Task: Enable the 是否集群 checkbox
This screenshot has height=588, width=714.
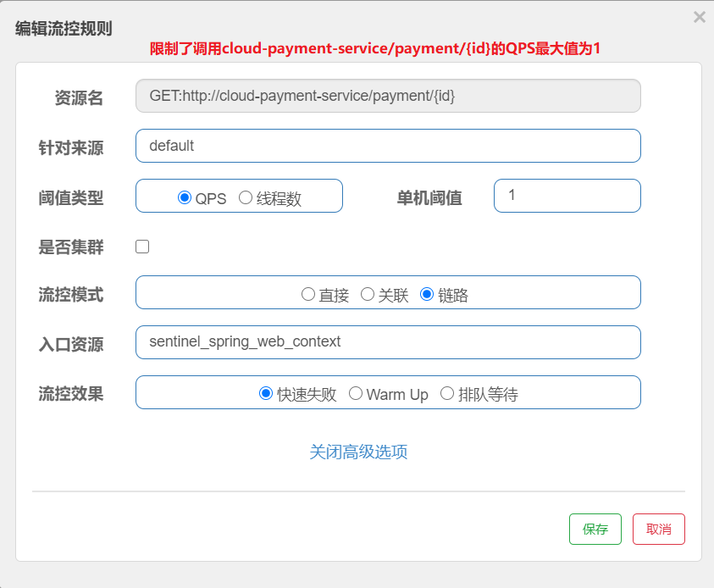Action: (142, 247)
